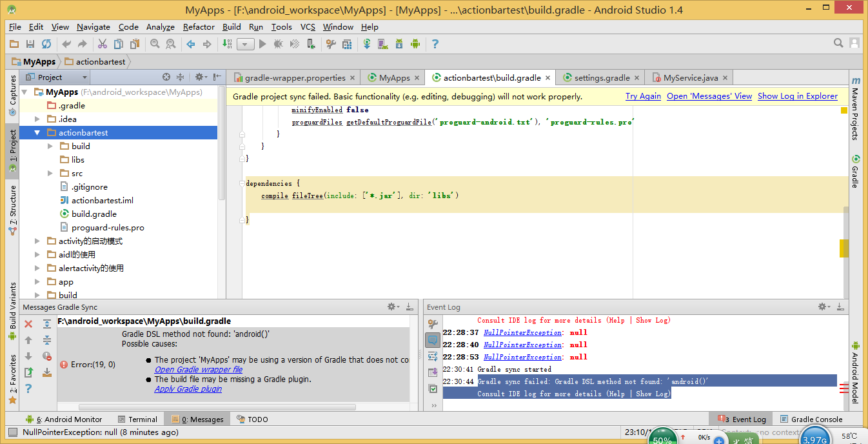
Task: Save all with the floppy disk icon
Action: 30,44
